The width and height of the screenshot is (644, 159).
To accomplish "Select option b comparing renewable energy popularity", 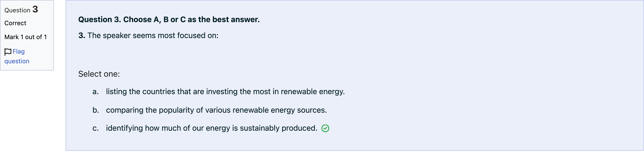I will pyautogui.click(x=216, y=110).
